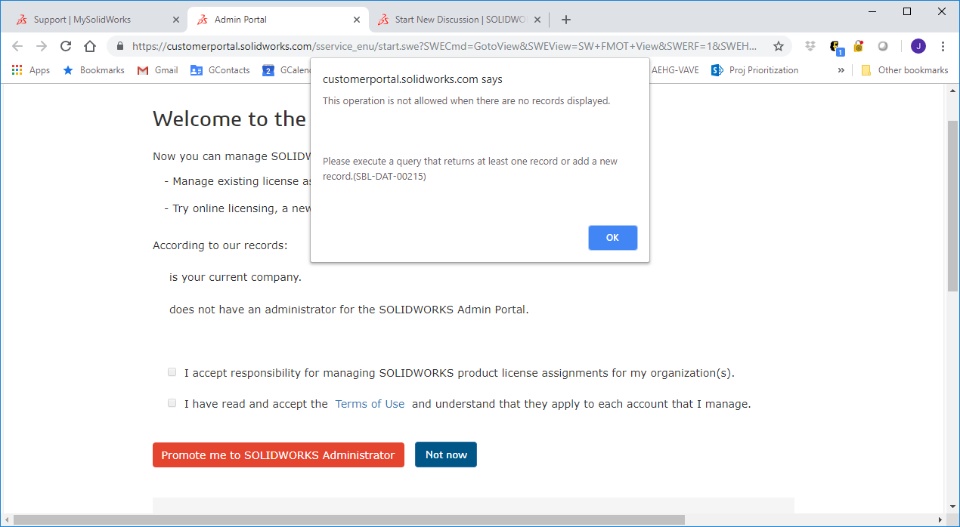Open the GCalendar bookmark
The width and height of the screenshot is (960, 527).
pos(285,70)
